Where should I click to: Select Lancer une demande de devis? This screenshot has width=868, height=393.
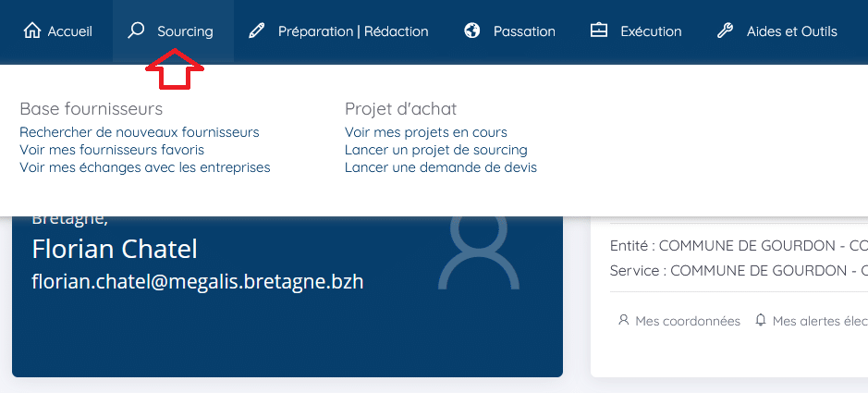pos(441,167)
